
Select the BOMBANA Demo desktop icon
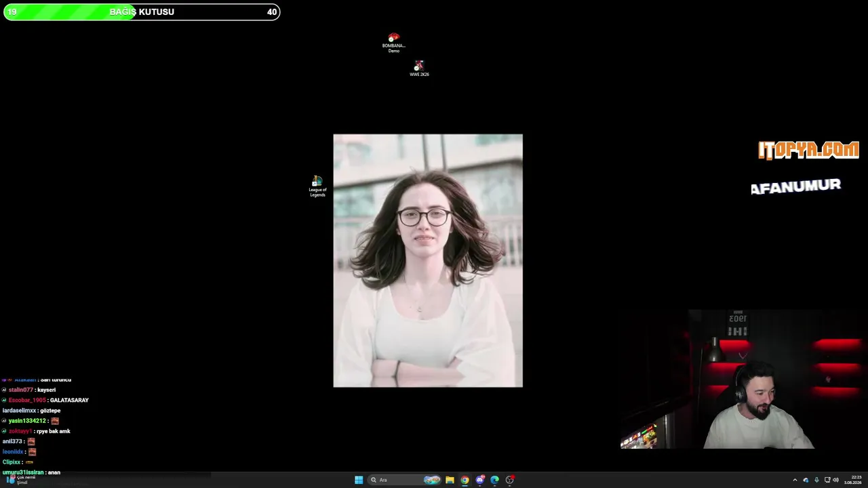tap(394, 43)
